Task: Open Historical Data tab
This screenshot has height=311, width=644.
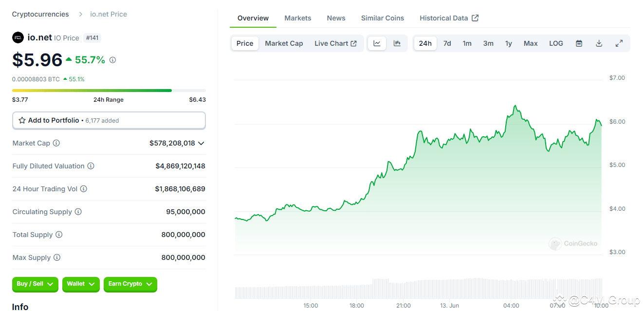Action: click(449, 18)
